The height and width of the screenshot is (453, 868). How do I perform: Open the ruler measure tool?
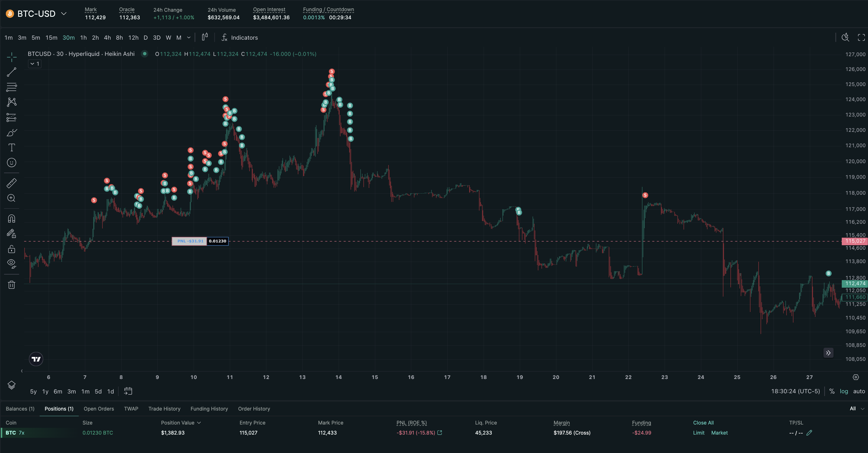click(x=11, y=183)
